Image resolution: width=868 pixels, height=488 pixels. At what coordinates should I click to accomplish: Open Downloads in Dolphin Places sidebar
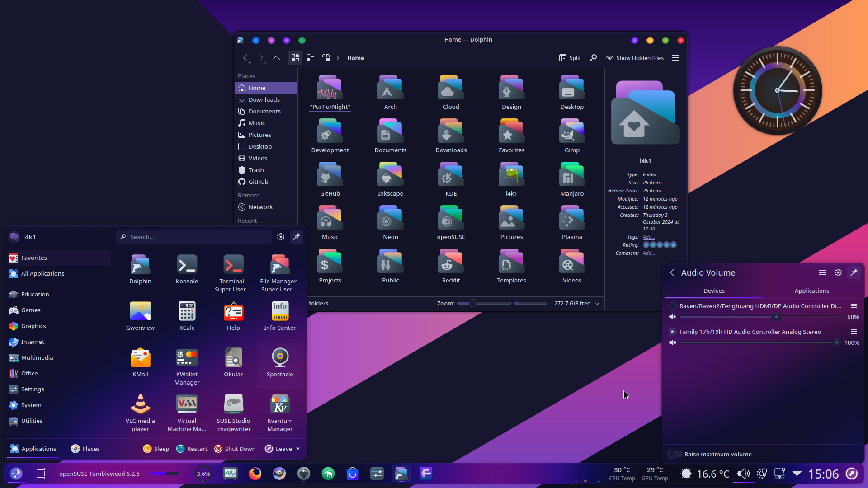[266, 99]
